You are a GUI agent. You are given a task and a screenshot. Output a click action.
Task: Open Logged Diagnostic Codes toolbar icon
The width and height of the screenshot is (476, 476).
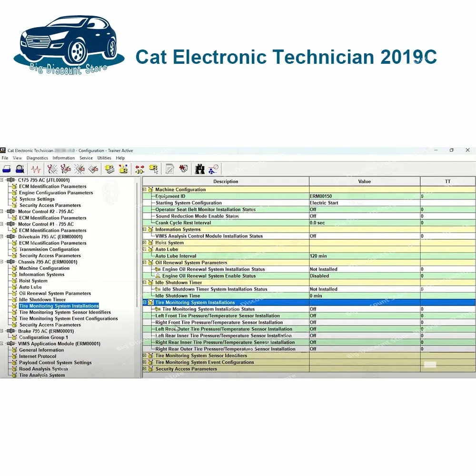coord(66,169)
